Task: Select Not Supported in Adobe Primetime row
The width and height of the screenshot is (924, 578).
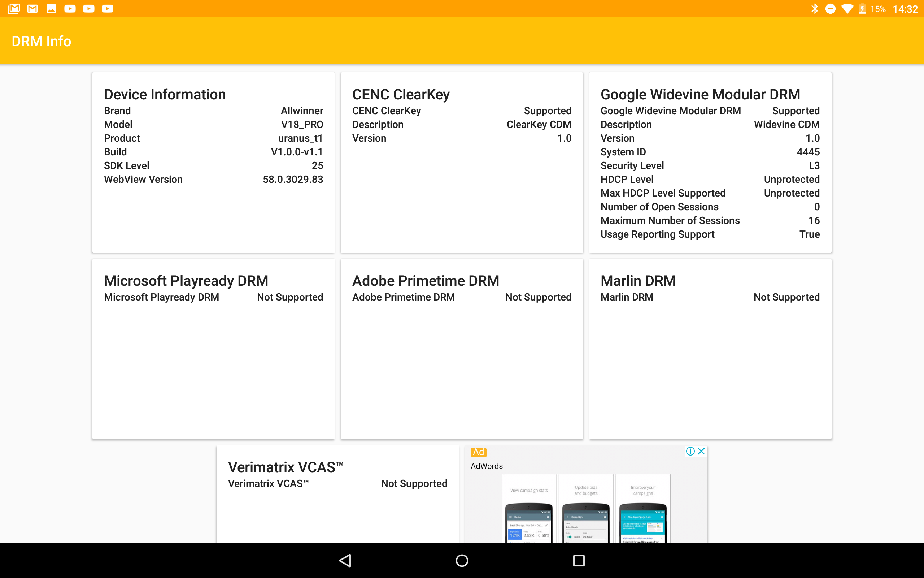Action: [x=539, y=297]
